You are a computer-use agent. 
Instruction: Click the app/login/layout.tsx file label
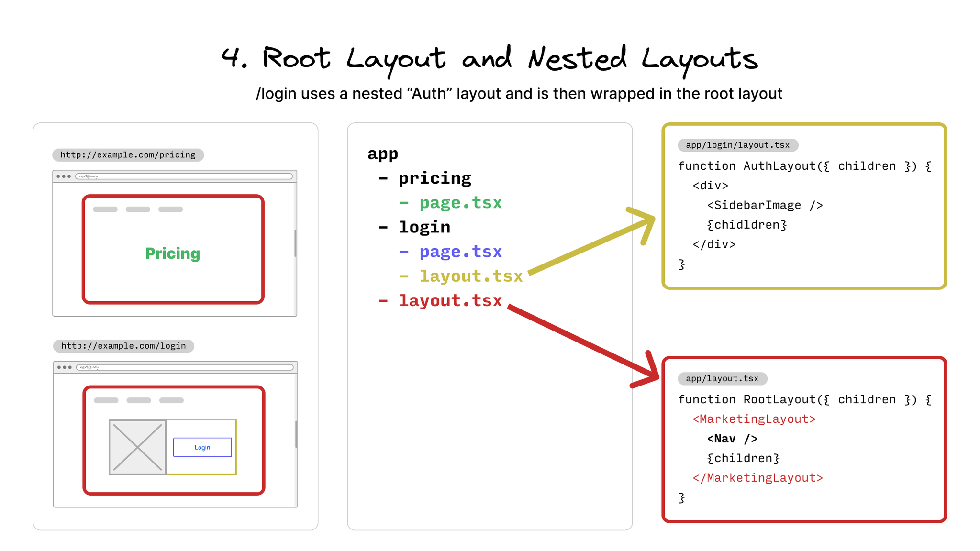click(737, 145)
